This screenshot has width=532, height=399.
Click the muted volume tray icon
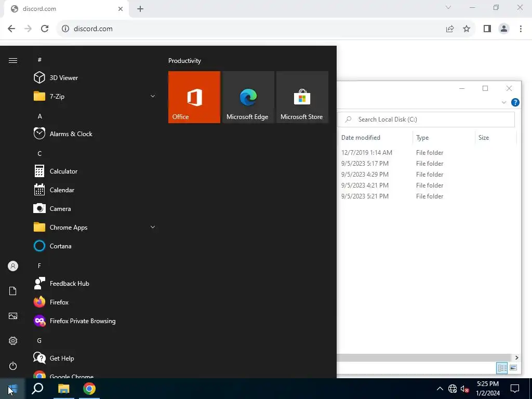click(464, 389)
